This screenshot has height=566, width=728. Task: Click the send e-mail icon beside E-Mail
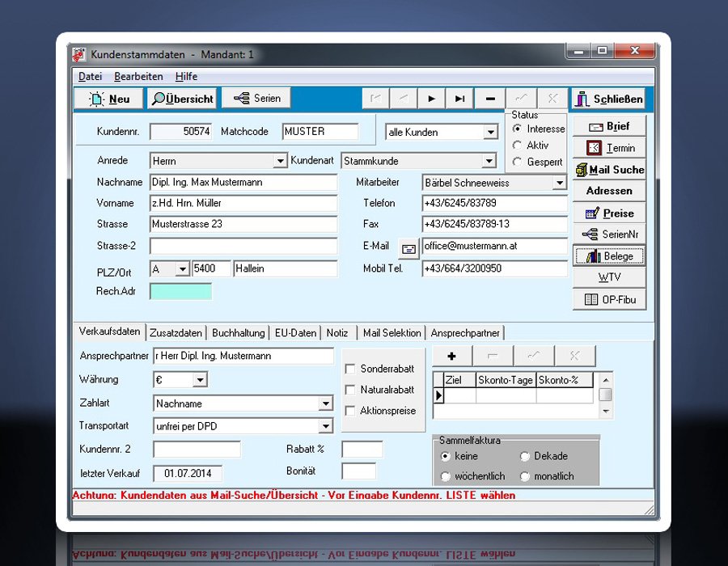[408, 249]
